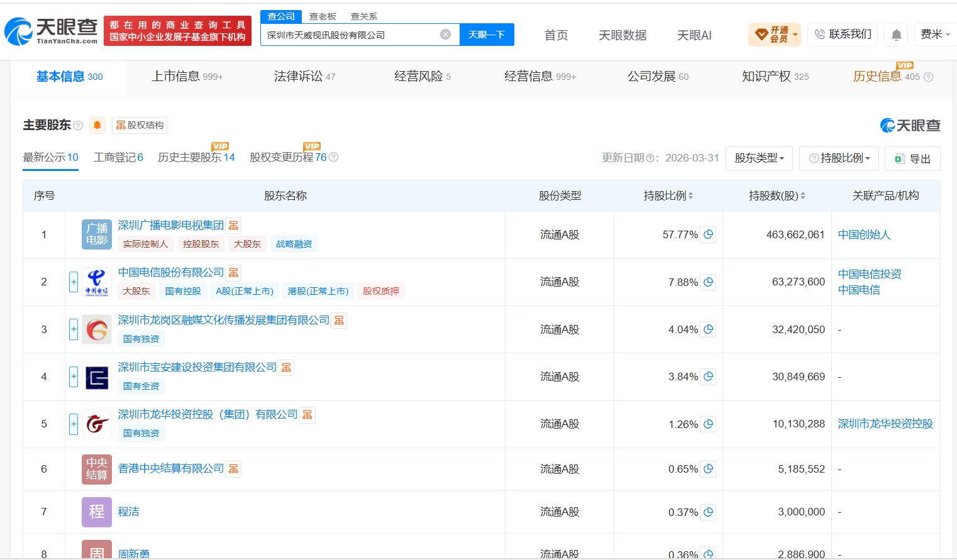Screen dimensions: 957x560
Task: Clear the search box with the X icon
Action: pyautogui.click(x=445, y=35)
